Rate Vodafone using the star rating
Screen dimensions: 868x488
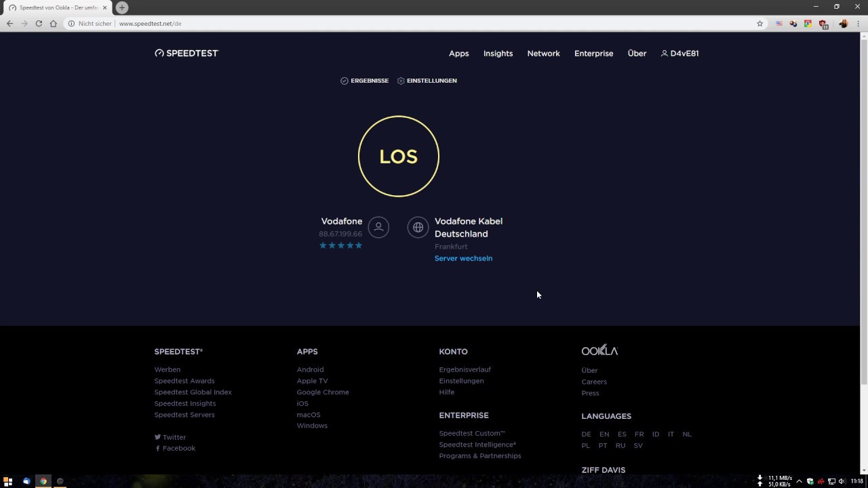click(x=340, y=245)
